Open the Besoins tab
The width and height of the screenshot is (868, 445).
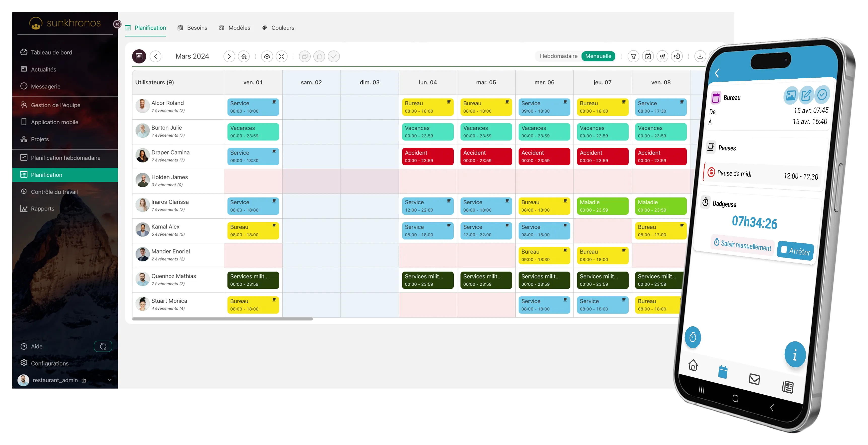[x=192, y=28]
